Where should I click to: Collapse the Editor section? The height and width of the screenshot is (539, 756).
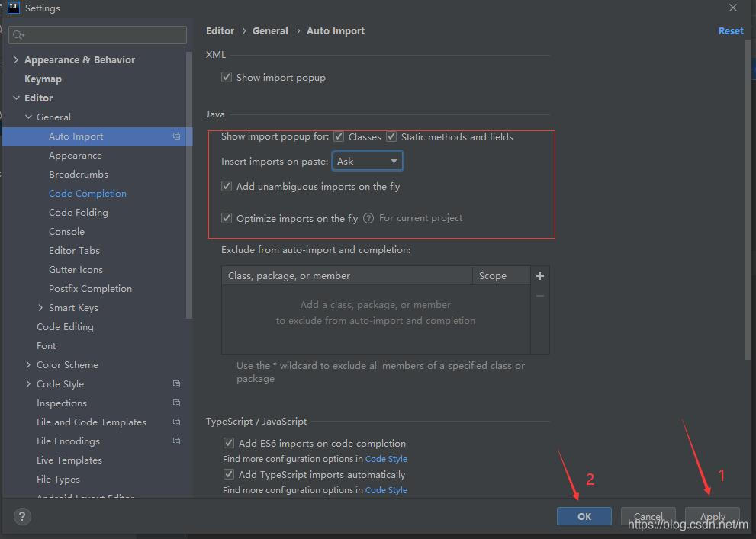[x=16, y=98]
